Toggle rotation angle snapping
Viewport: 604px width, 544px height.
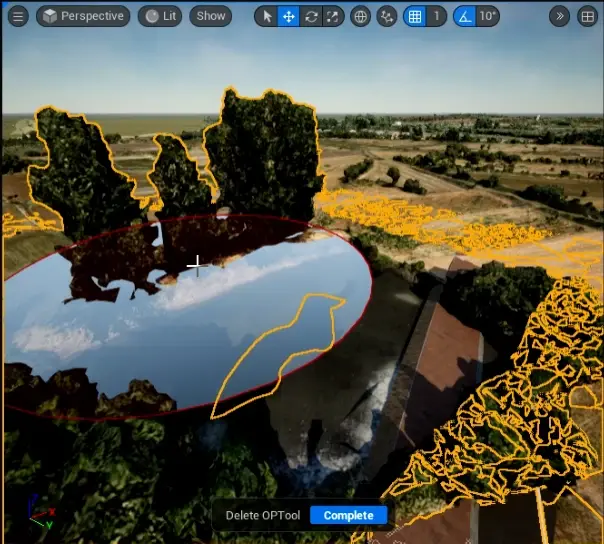[465, 16]
